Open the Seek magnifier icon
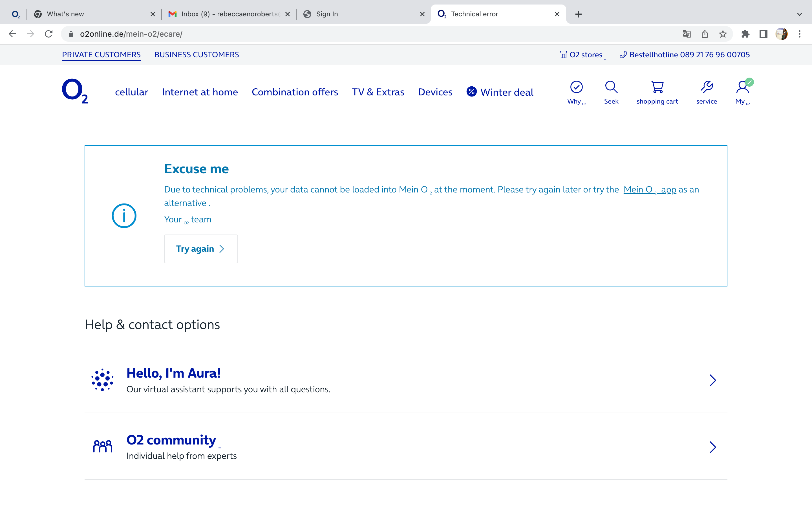812x508 pixels. coord(611,87)
